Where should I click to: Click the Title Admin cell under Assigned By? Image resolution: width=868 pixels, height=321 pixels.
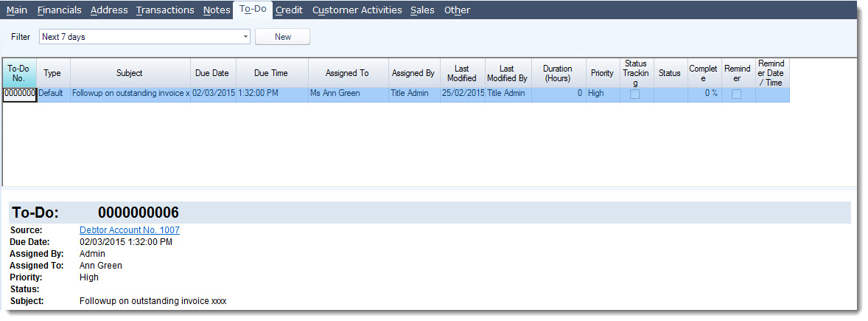point(415,94)
